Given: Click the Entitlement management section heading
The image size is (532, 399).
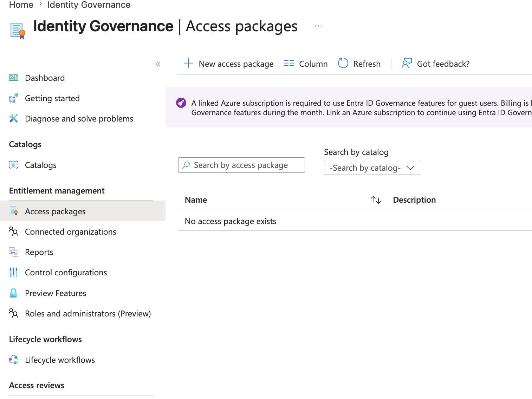Looking at the screenshot, I should pos(57,191).
